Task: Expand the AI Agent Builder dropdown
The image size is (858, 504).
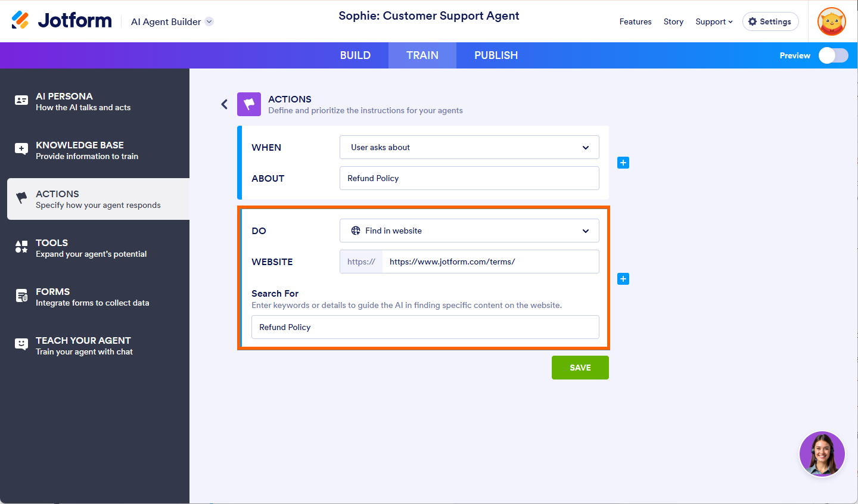Action: [209, 21]
